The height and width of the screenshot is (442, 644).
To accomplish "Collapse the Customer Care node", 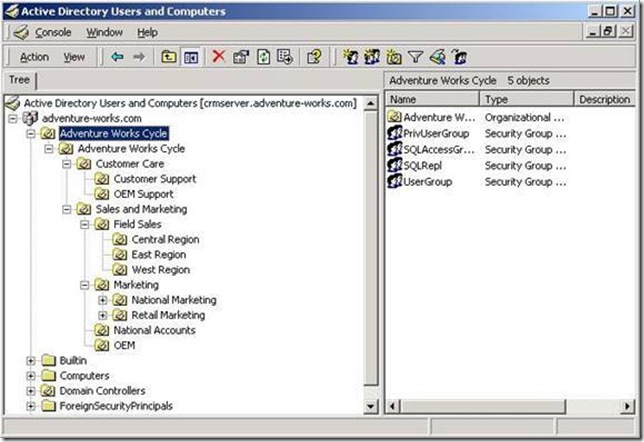I will (67, 164).
